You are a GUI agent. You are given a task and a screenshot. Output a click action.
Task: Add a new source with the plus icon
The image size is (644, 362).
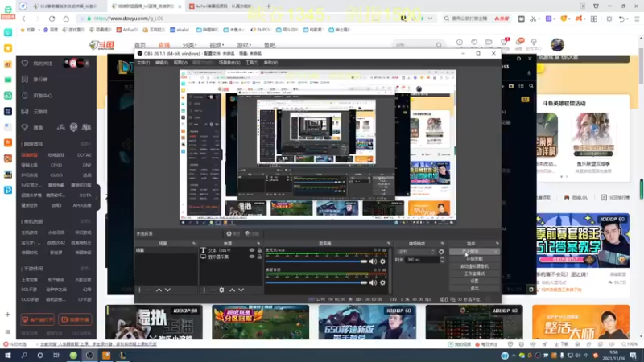(x=204, y=290)
